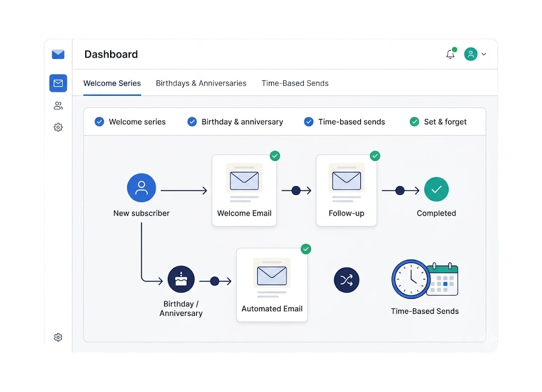Open the Follow-up email card
Image resolution: width=542 pixels, height=392 pixels.
click(x=346, y=190)
